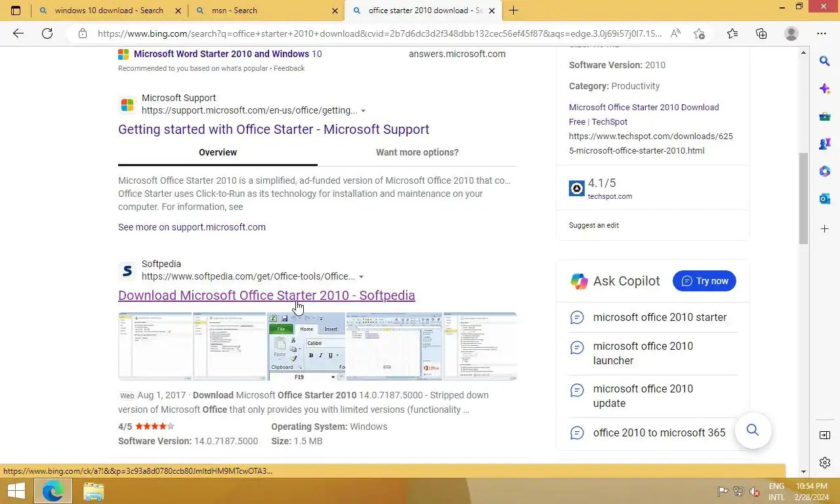
Task: Click Action Center flag tray icon
Action: point(723,492)
